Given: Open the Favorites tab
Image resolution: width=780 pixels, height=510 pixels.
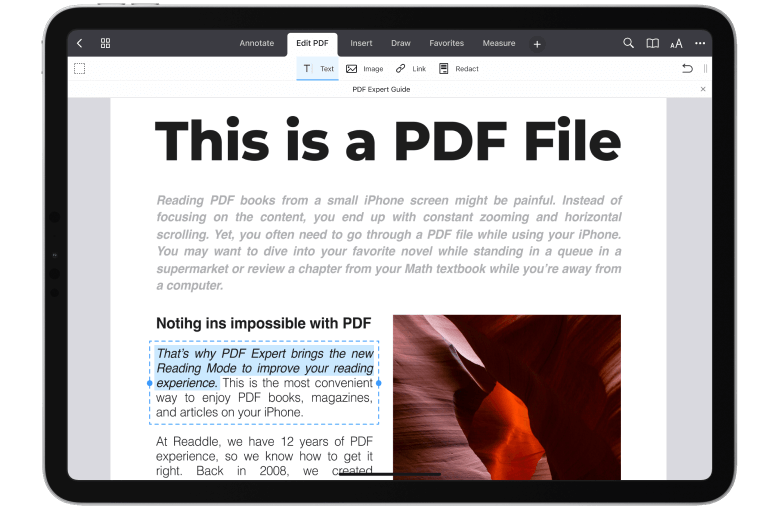Looking at the screenshot, I should [447, 43].
